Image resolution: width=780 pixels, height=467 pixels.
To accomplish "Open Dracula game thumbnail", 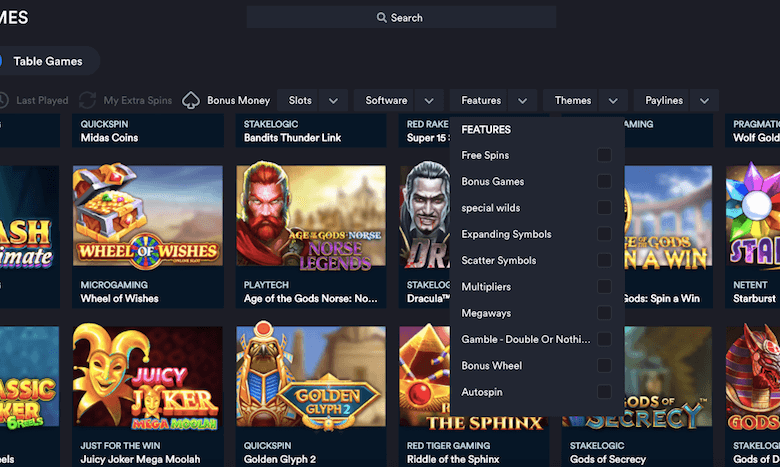I will pyautogui.click(x=424, y=216).
